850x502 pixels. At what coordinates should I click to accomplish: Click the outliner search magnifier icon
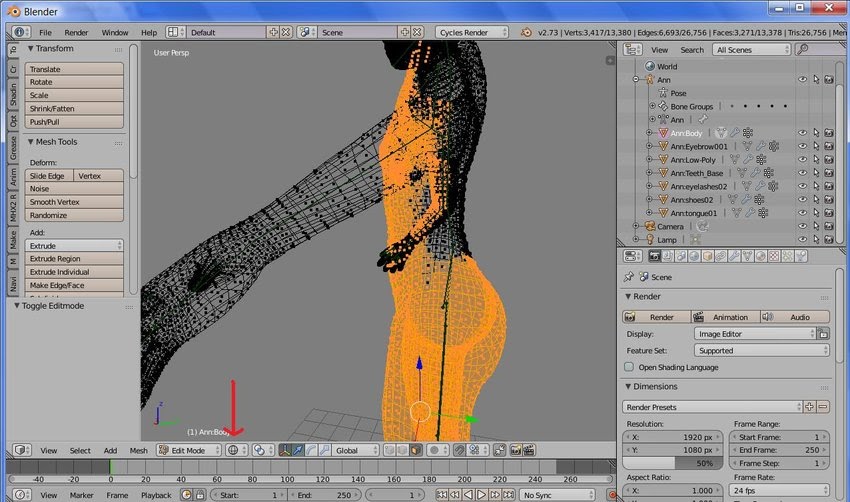[802, 49]
